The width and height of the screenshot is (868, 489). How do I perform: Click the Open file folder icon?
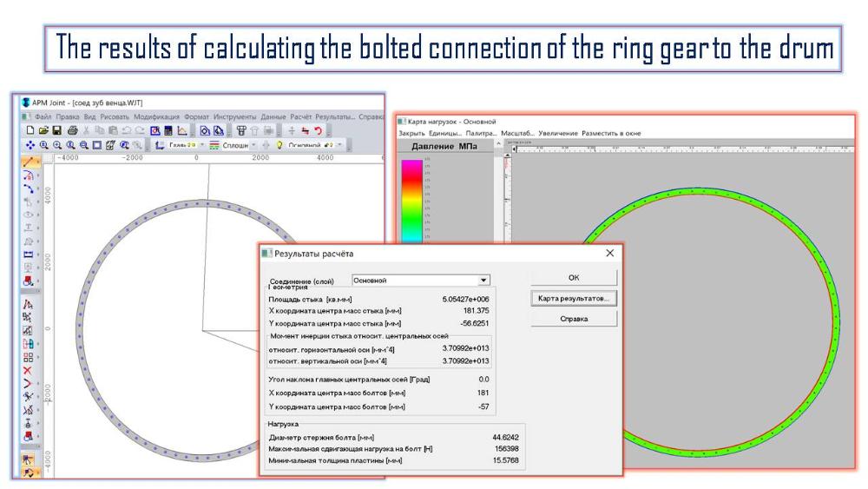(x=43, y=130)
